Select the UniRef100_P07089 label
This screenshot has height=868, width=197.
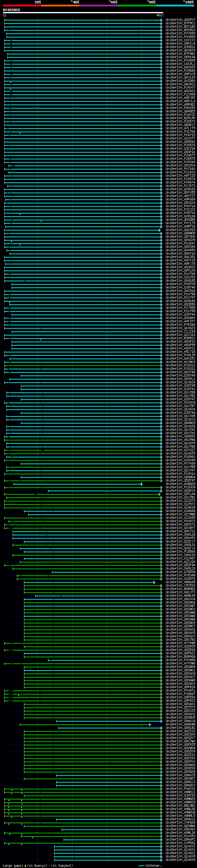coord(180,464)
